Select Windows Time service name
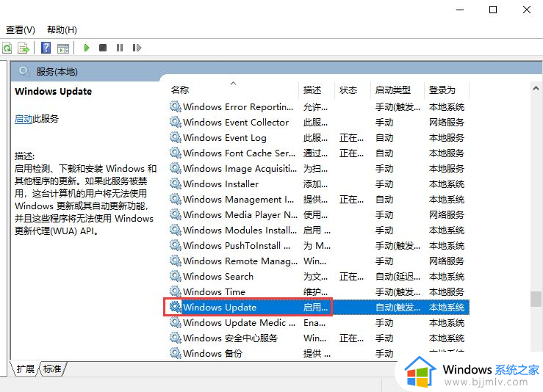The width and height of the screenshot is (543, 392). [x=214, y=291]
